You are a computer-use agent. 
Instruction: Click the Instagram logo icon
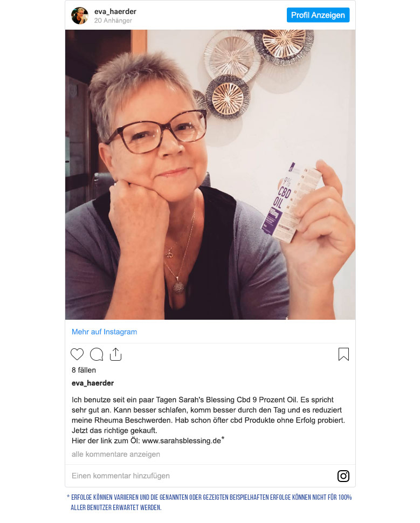(x=343, y=476)
